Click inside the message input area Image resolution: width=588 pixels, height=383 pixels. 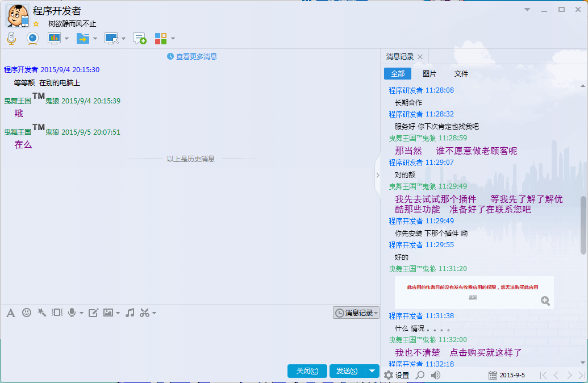(x=190, y=340)
